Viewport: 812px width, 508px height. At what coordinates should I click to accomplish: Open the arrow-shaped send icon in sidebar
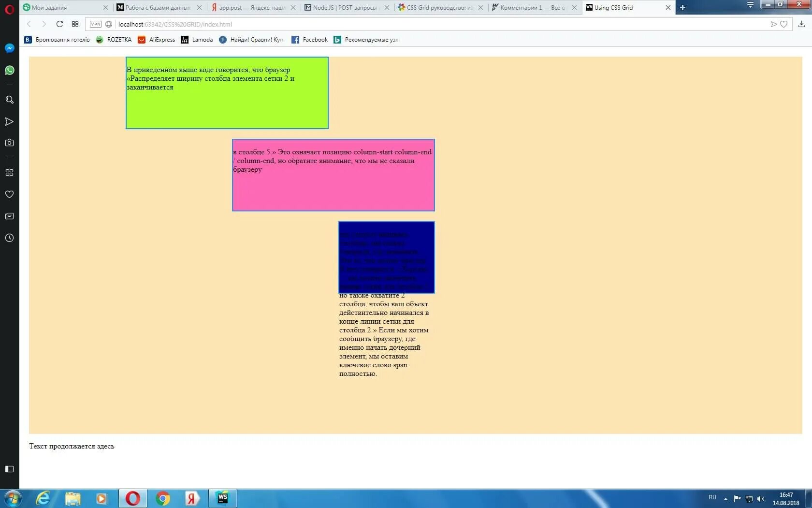click(x=9, y=121)
